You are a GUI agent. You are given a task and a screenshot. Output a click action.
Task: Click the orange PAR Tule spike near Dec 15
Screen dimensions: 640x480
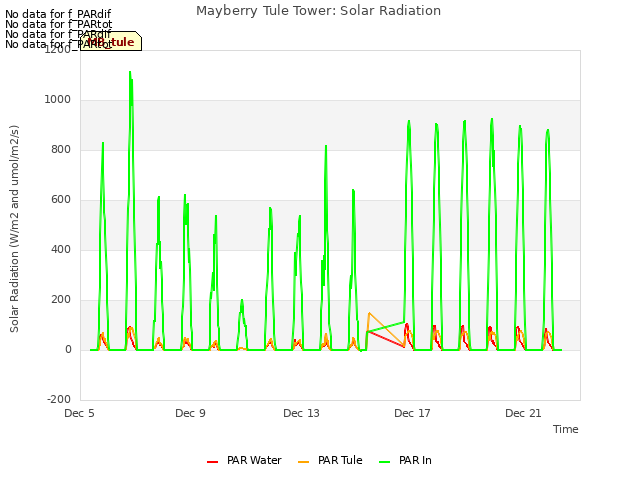click(x=369, y=313)
